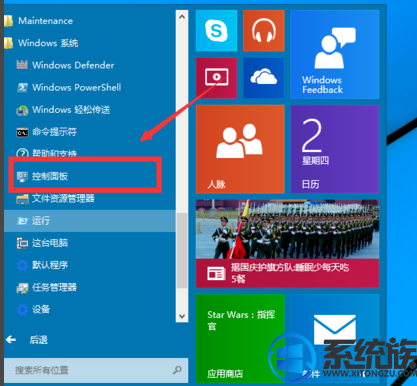
Task: Open the Video player tile
Action: pos(216,78)
